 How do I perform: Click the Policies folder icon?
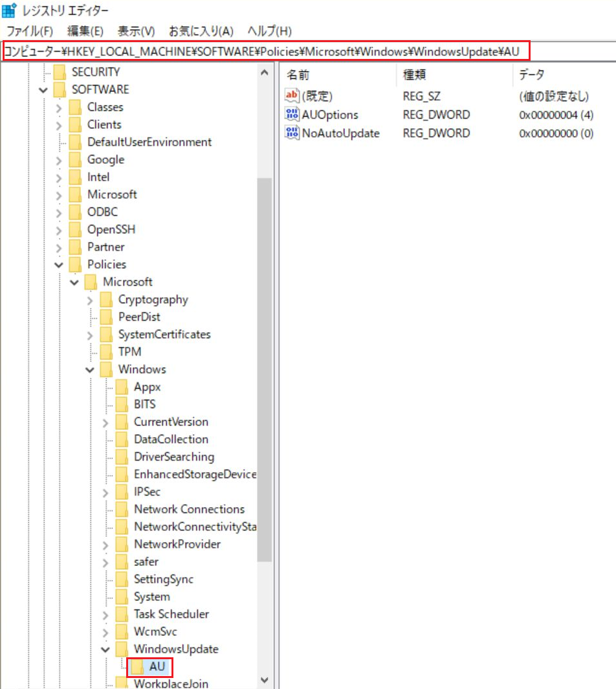click(x=76, y=264)
